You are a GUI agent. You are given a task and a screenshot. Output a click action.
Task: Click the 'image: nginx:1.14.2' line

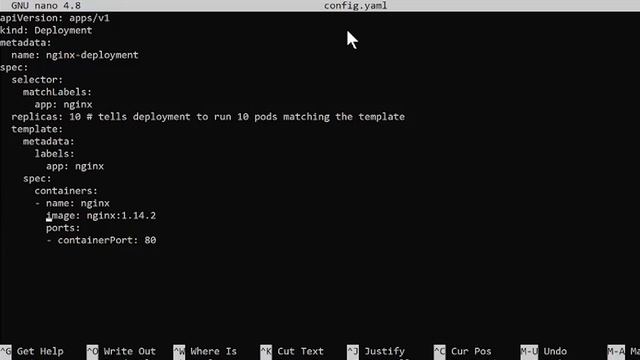tap(101, 216)
